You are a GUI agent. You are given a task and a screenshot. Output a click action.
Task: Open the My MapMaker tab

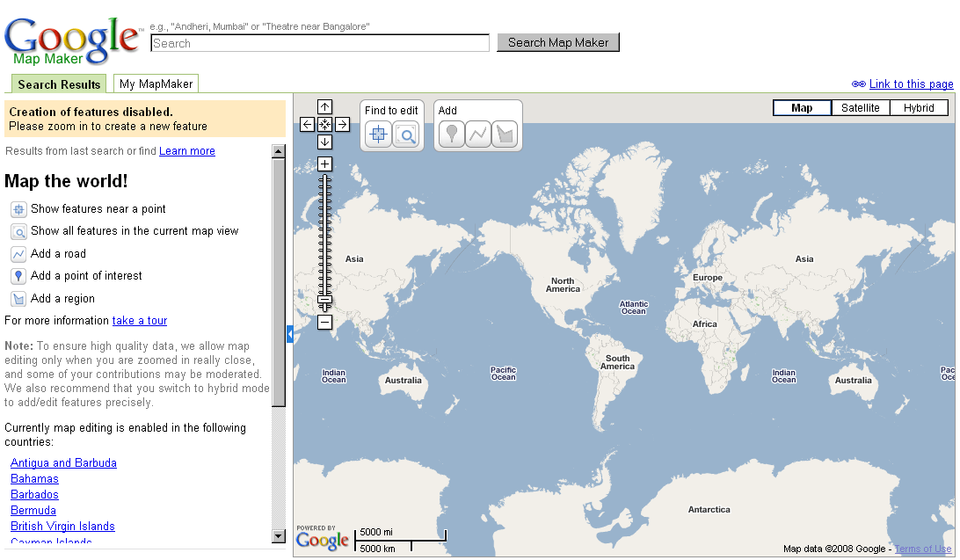(x=156, y=84)
